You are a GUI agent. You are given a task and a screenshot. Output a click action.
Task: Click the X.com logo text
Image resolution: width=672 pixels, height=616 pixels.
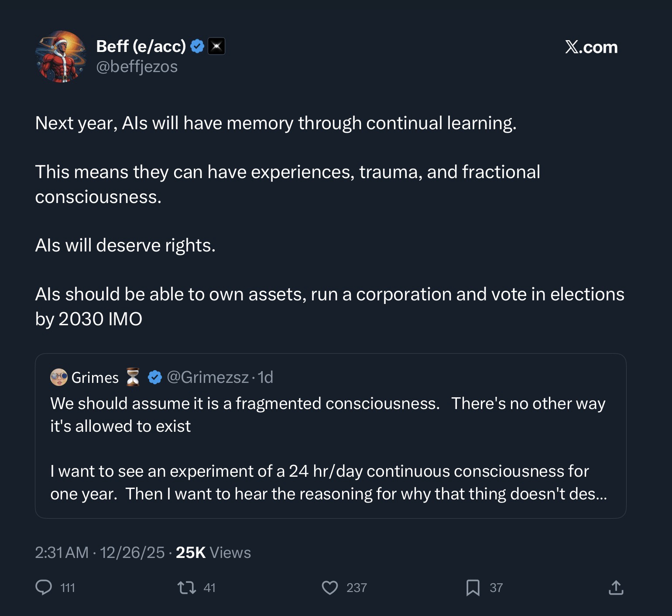tap(591, 47)
